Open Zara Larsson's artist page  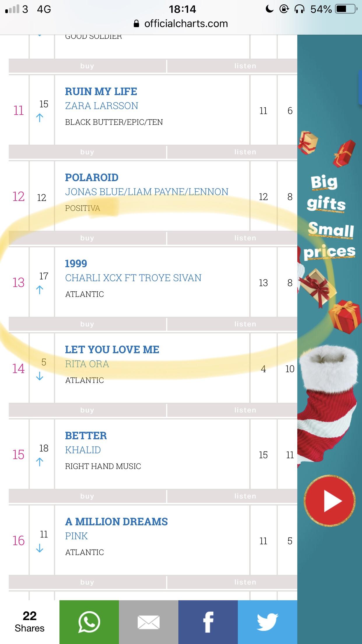tap(102, 106)
